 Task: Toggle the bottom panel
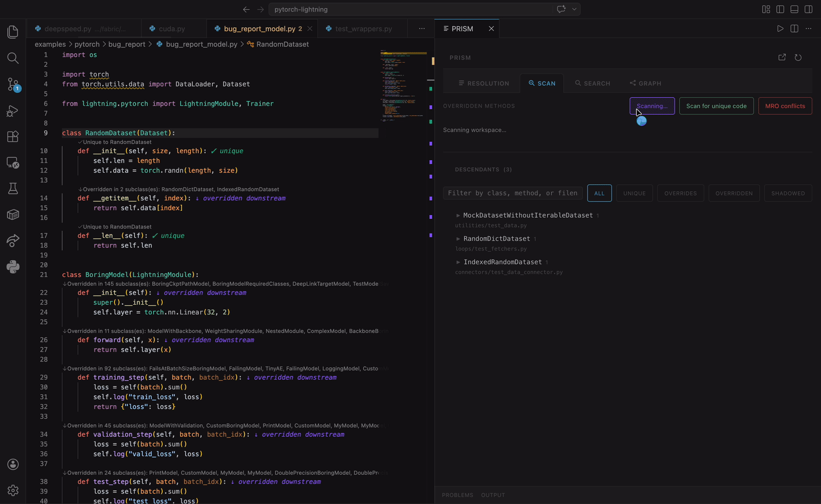click(794, 9)
